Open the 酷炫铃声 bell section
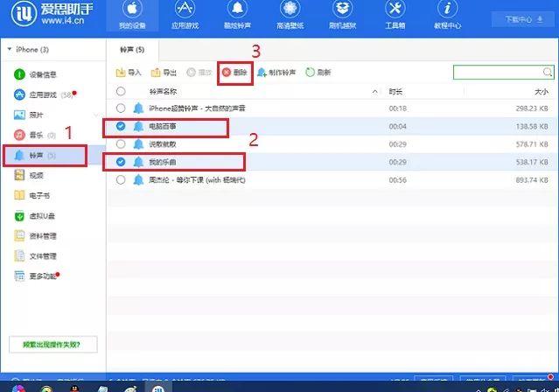 (x=236, y=15)
